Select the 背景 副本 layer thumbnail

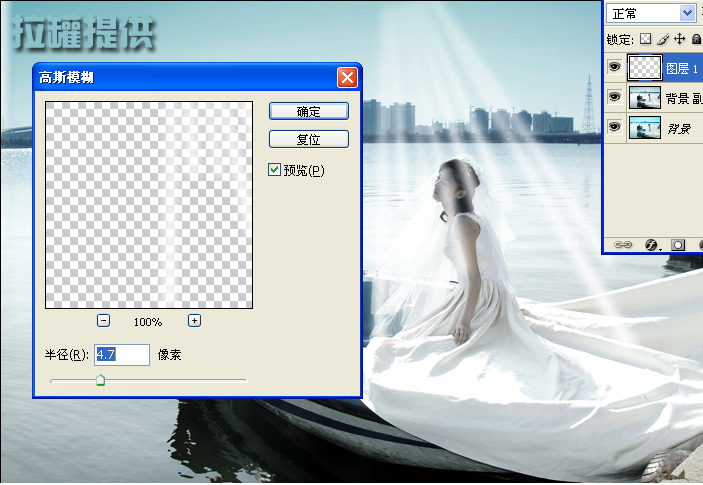645,97
